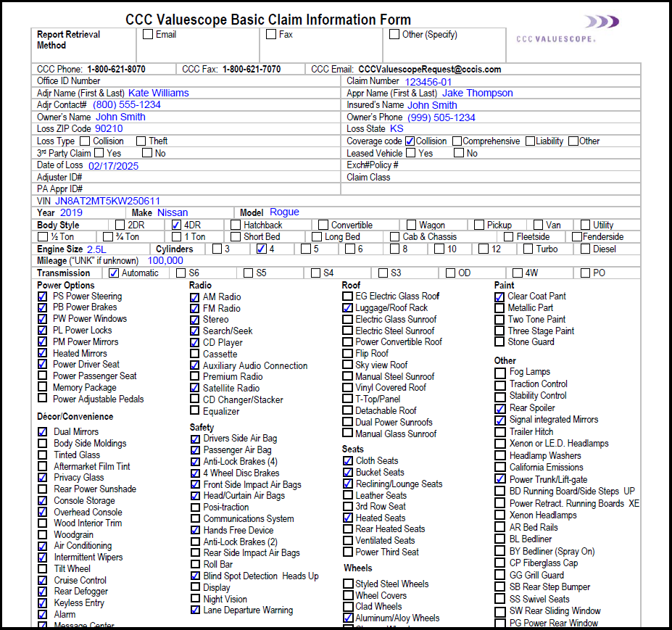Enable the Fog Lamps checkbox
This screenshot has height=630, width=672.
pos(500,373)
